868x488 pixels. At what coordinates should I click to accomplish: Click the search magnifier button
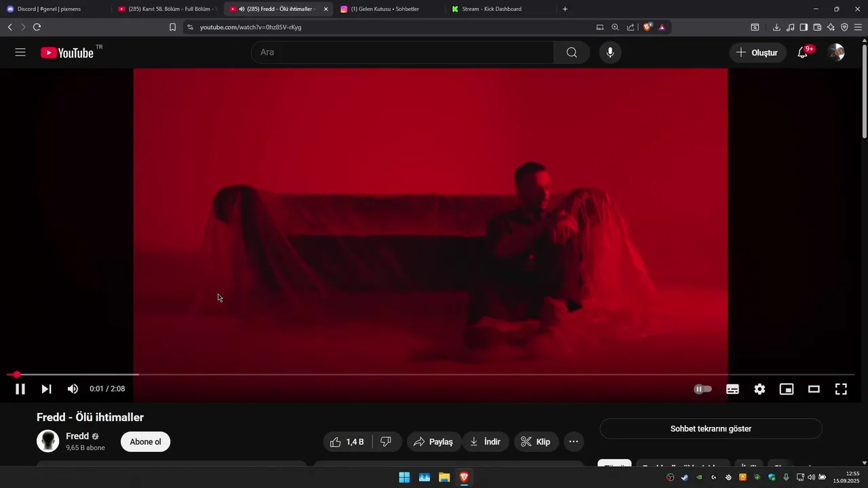coord(572,52)
